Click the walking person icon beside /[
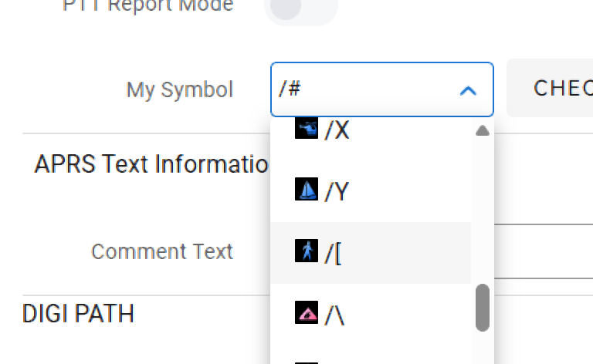 [307, 251]
